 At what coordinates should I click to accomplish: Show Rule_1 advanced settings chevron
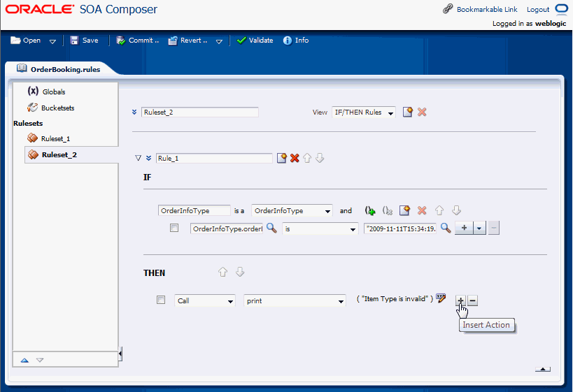pos(148,158)
